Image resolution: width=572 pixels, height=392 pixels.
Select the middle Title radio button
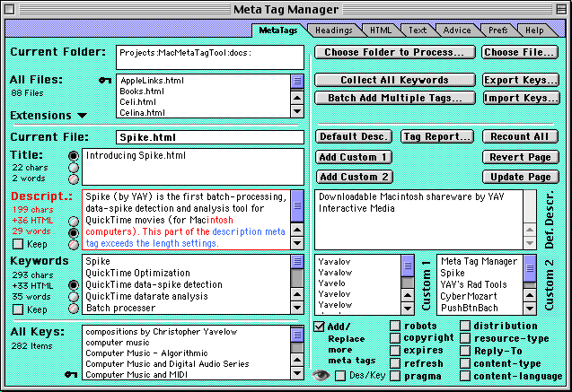(74, 168)
